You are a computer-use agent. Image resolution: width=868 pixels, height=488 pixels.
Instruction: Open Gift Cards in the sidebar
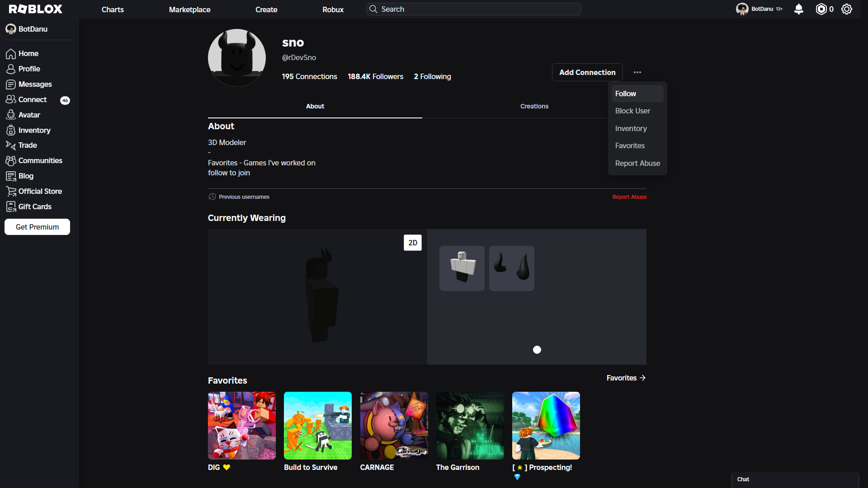[x=34, y=206]
